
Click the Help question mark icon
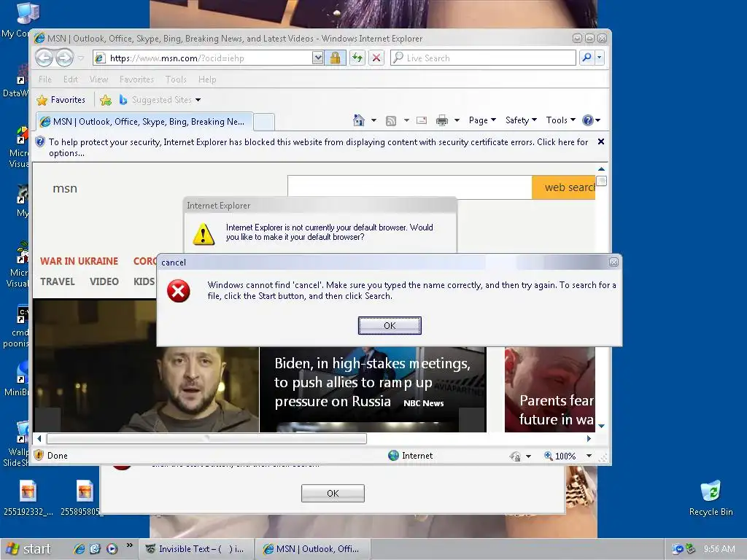click(x=588, y=120)
